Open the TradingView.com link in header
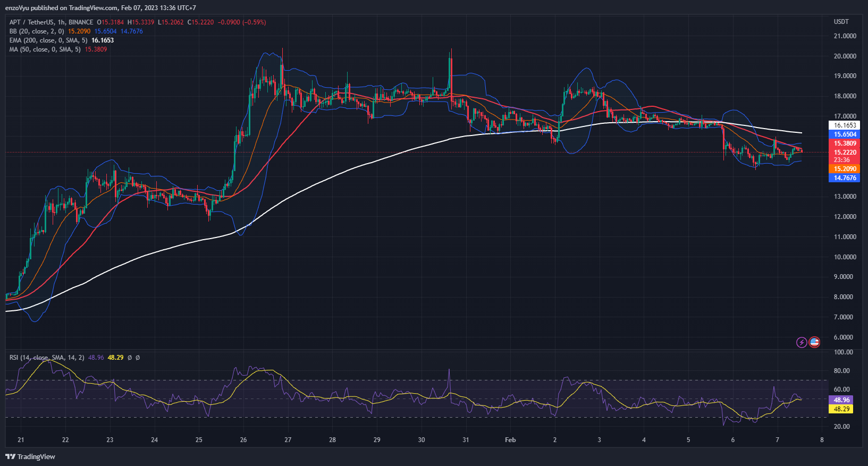Screen dimensions: 868x466 click(x=93, y=8)
